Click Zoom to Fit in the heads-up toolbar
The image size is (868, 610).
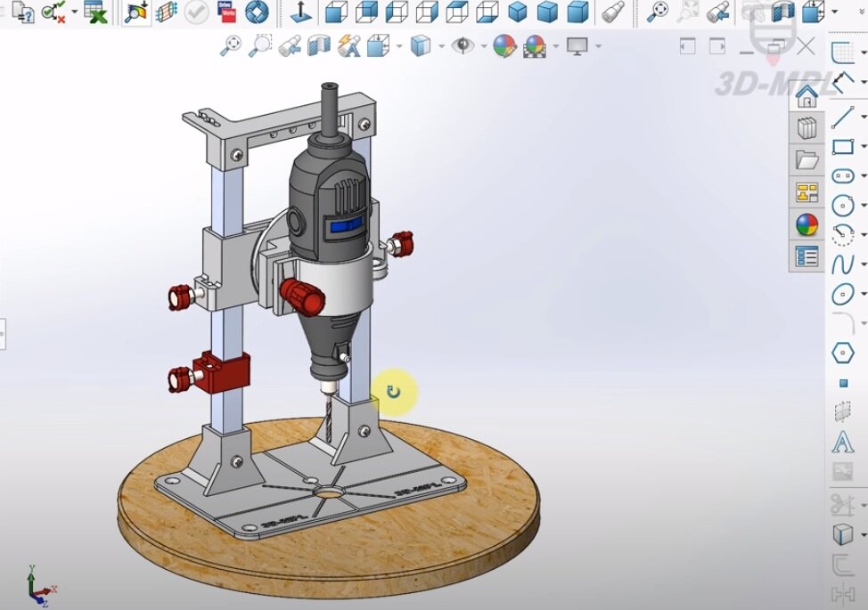(231, 46)
